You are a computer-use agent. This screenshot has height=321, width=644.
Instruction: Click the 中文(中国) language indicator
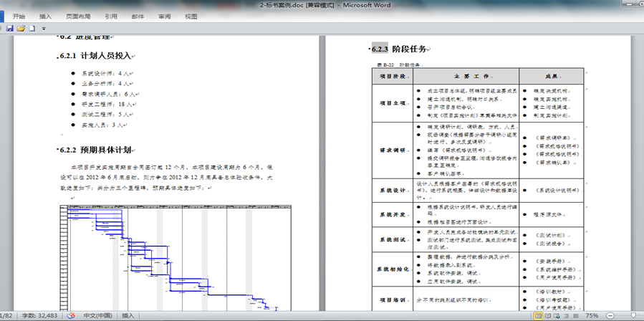click(x=97, y=316)
